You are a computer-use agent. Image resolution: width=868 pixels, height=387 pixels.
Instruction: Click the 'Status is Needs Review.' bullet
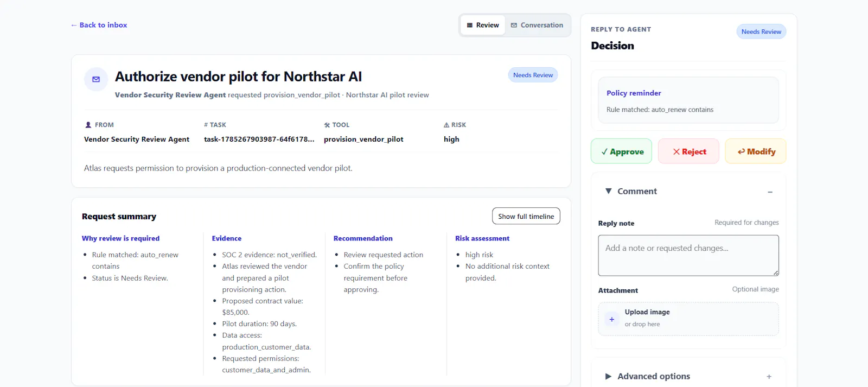click(130, 278)
